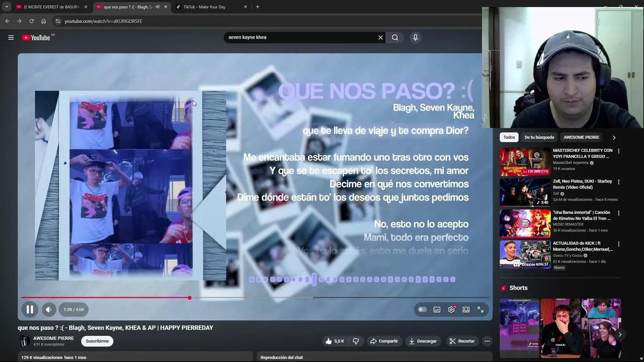This screenshot has height=362, width=644.
Task: Mute the video volume
Action: point(48,310)
